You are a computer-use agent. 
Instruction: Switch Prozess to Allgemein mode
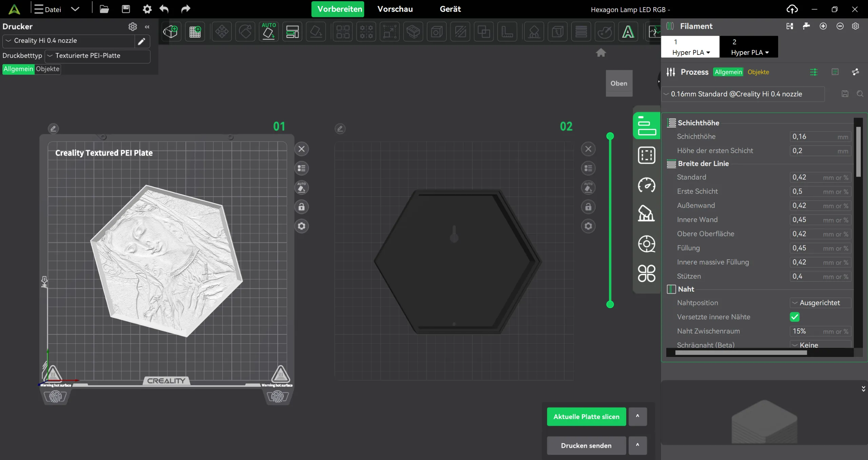pos(728,72)
